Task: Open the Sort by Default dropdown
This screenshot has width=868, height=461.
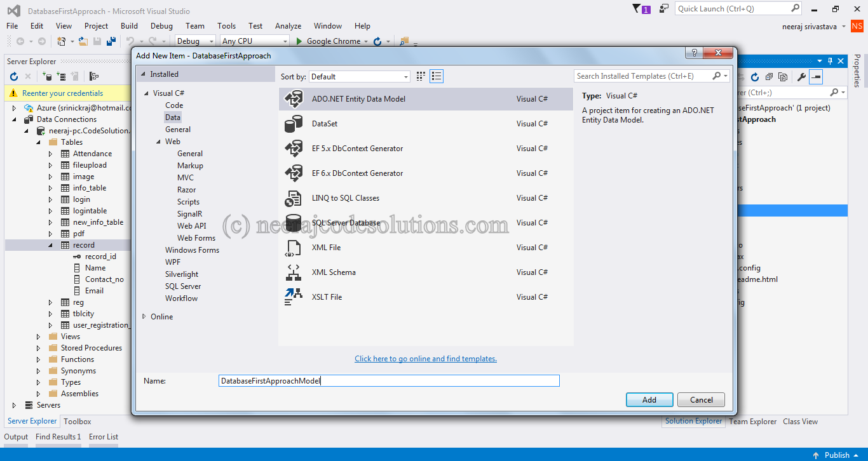Action: pos(360,77)
